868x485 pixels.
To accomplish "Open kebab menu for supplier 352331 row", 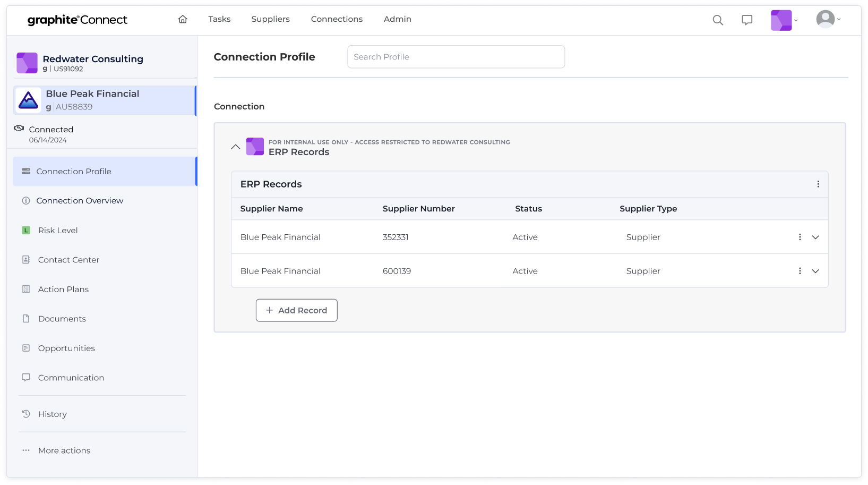I will [800, 237].
